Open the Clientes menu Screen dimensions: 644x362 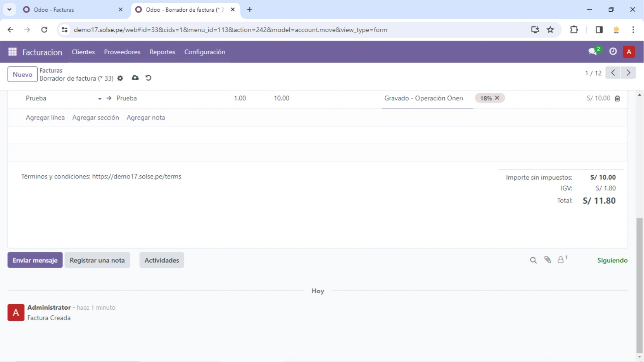(83, 52)
